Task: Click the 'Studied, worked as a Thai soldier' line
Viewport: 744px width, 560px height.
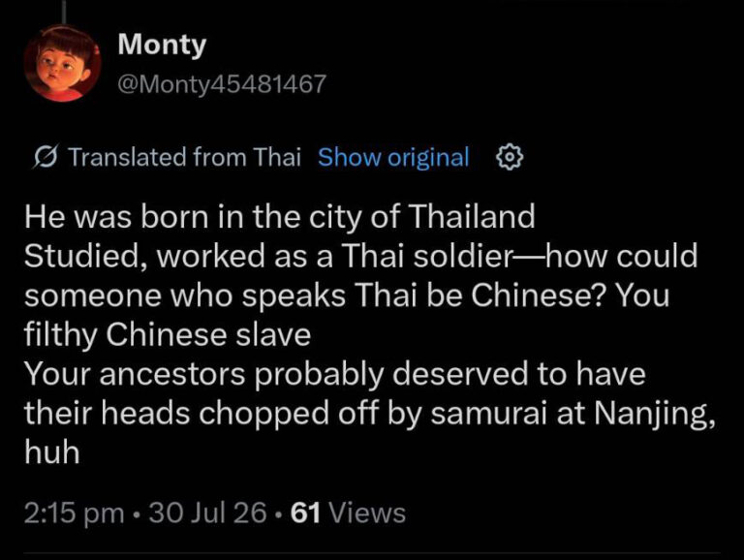Action: pyautogui.click(x=268, y=257)
